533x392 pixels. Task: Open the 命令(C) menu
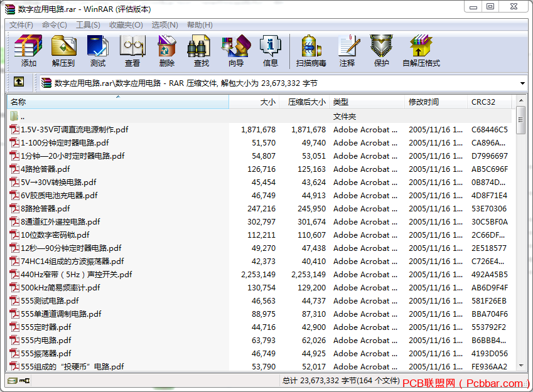pos(55,25)
